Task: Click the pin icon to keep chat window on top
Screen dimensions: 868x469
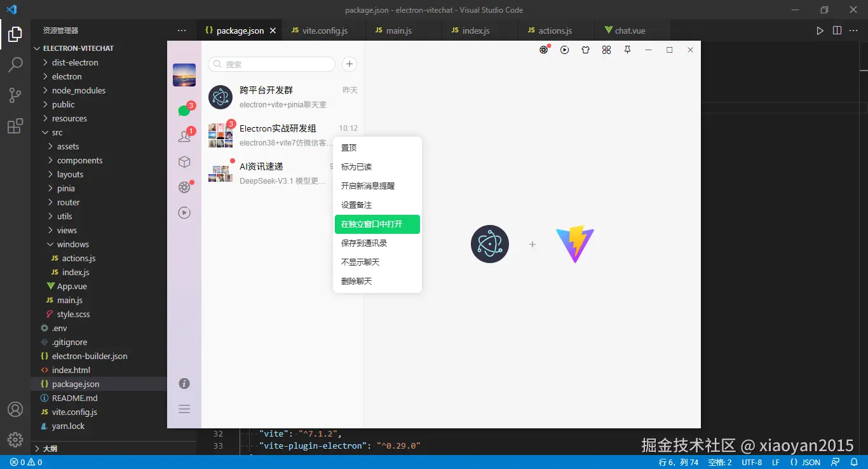Action: [x=627, y=50]
